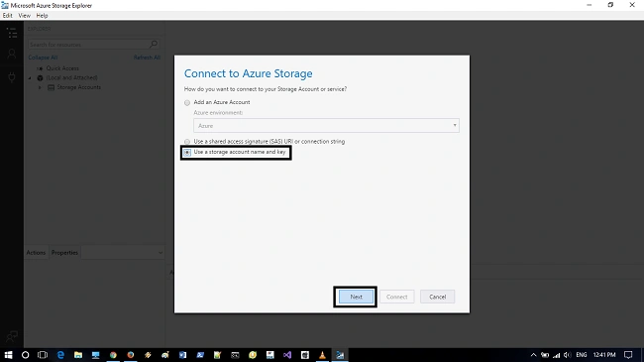Select Use a storage account name and key

coord(187,152)
